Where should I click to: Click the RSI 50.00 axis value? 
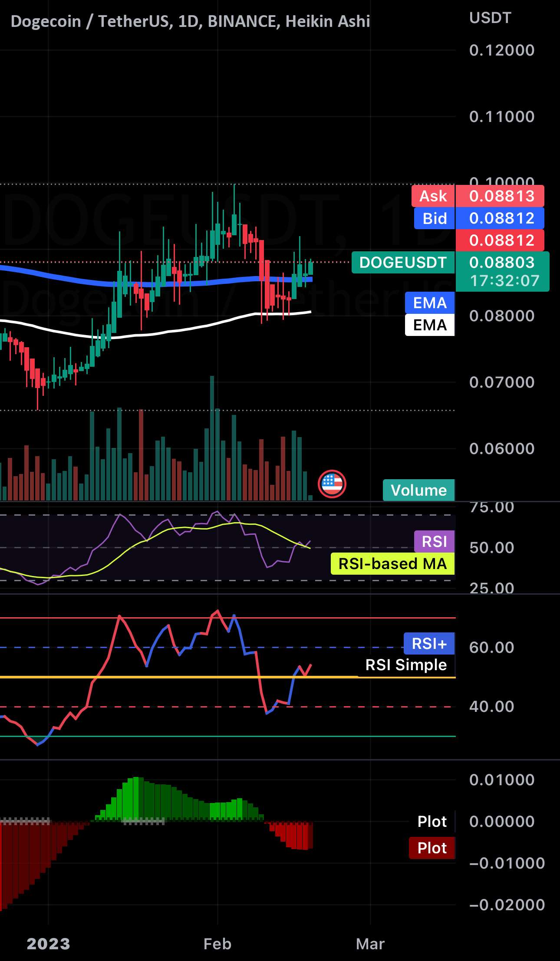[x=492, y=548]
